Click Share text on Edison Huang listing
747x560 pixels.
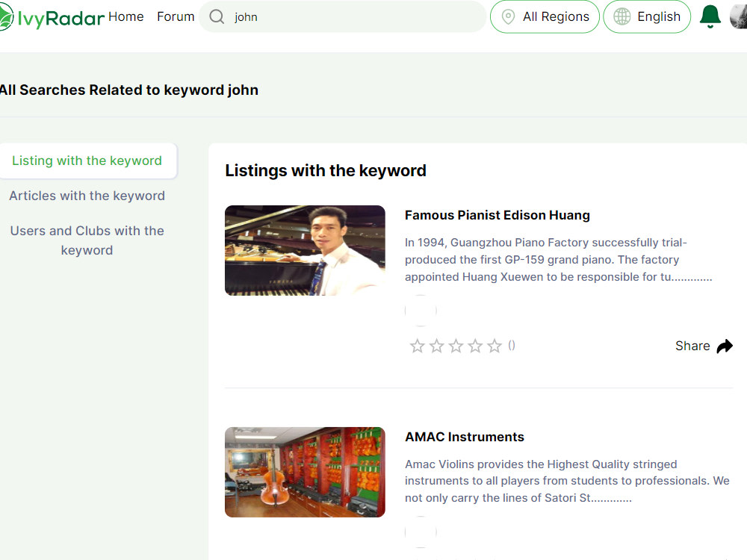pyautogui.click(x=692, y=346)
